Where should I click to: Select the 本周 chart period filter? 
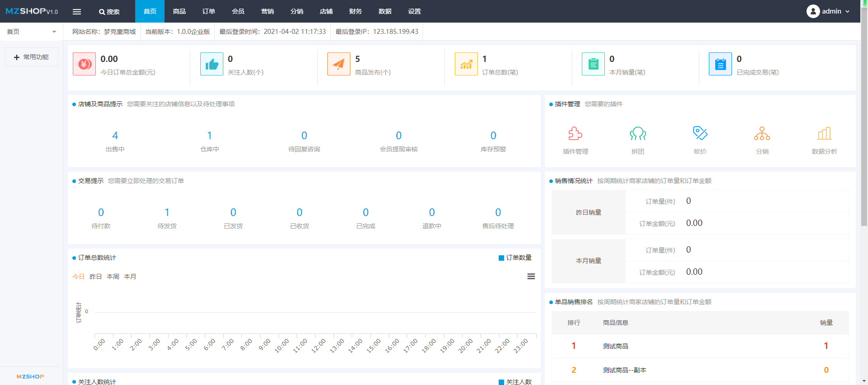tap(113, 277)
